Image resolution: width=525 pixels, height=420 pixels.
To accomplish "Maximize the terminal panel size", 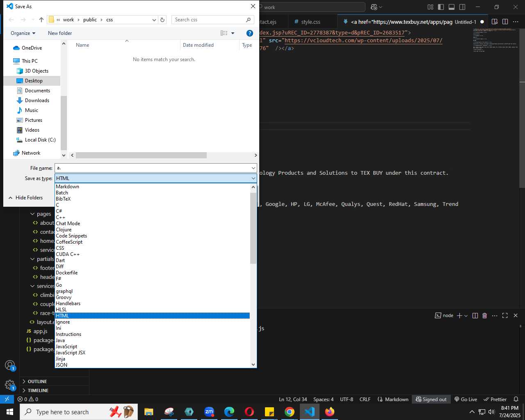I will tap(505, 315).
